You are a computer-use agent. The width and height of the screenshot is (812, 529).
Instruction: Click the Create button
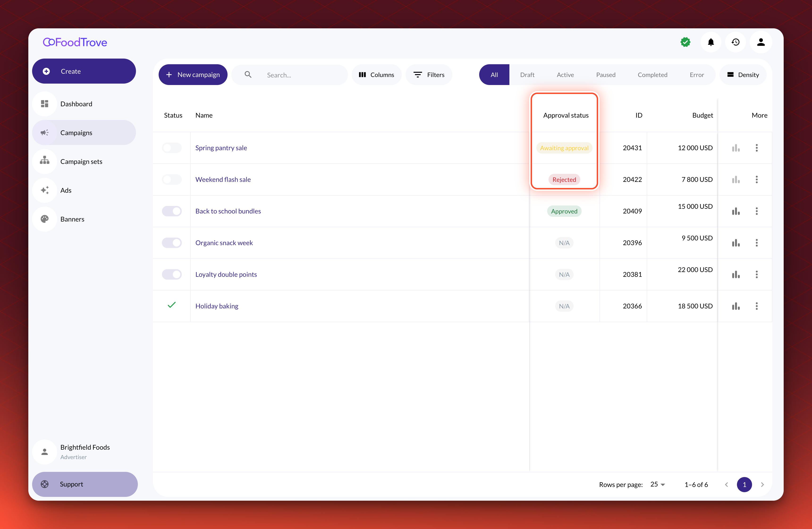pyautogui.click(x=84, y=71)
